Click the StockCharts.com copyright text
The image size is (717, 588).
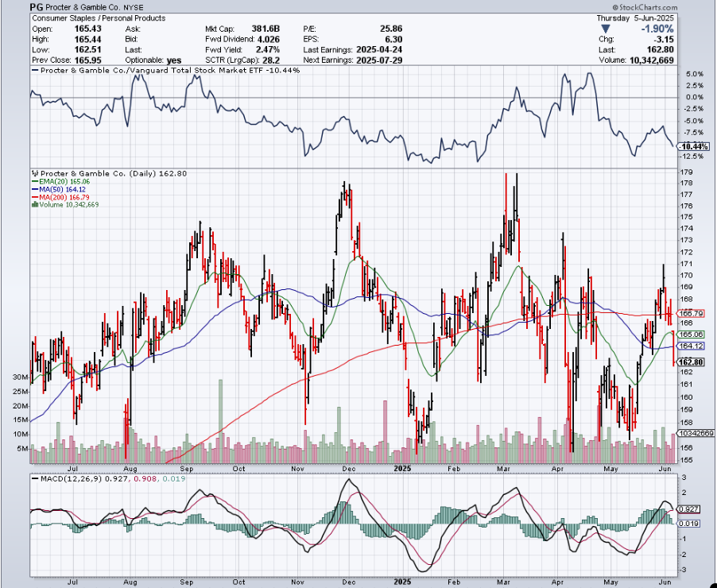[645, 7]
